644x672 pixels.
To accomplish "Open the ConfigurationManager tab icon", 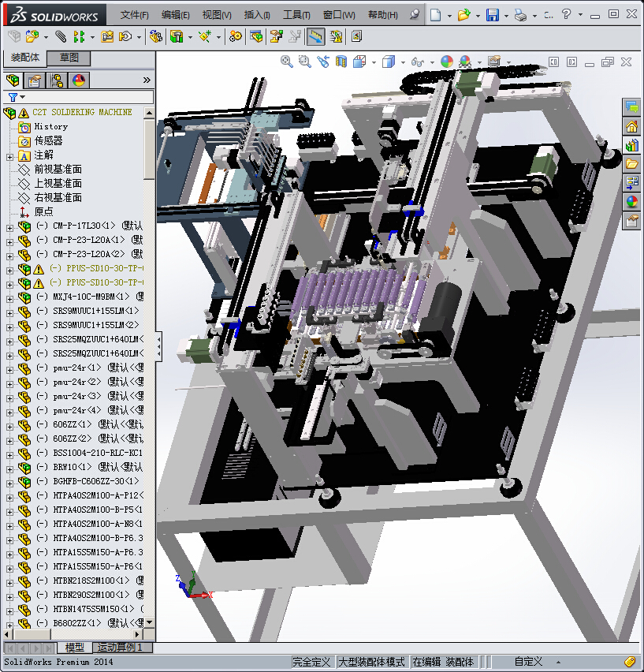I will pyautogui.click(x=57, y=80).
